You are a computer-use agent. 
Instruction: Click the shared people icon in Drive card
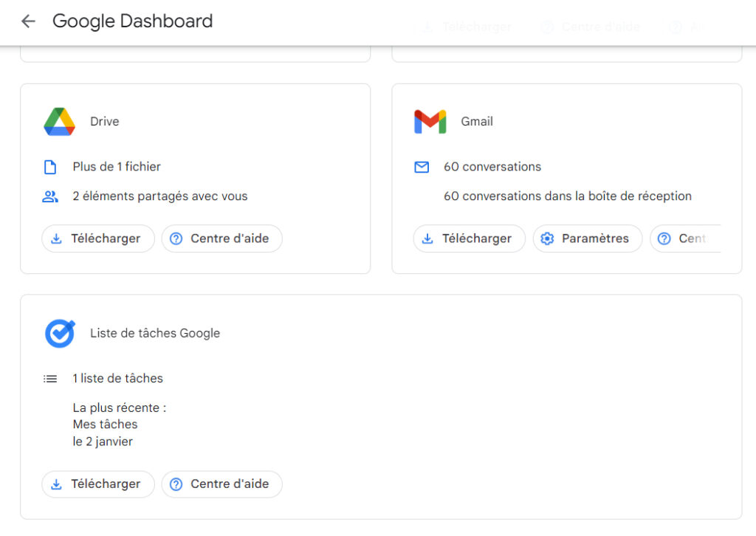click(50, 196)
